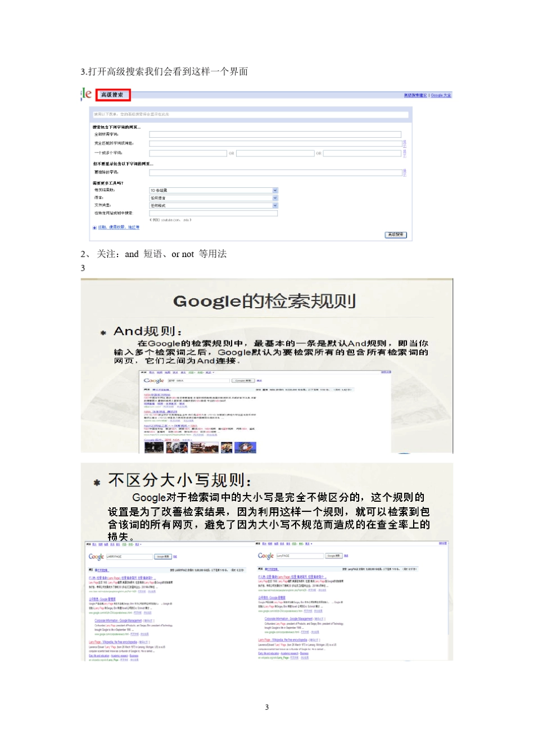Click the LarryPAGE search box on right
The image size is (534, 756).
pyautogui.click(x=300, y=556)
